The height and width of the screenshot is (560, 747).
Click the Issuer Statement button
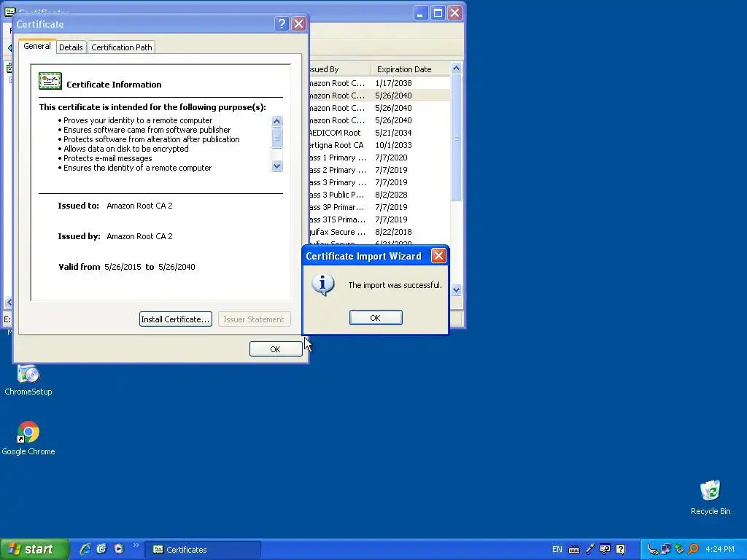click(254, 319)
